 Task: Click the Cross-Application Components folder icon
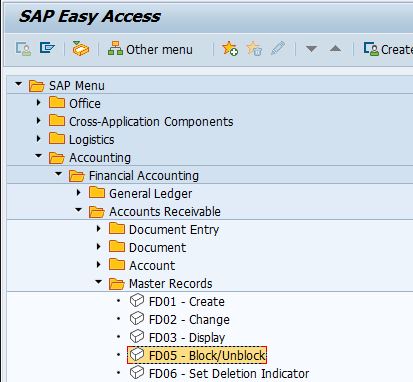pos(57,121)
